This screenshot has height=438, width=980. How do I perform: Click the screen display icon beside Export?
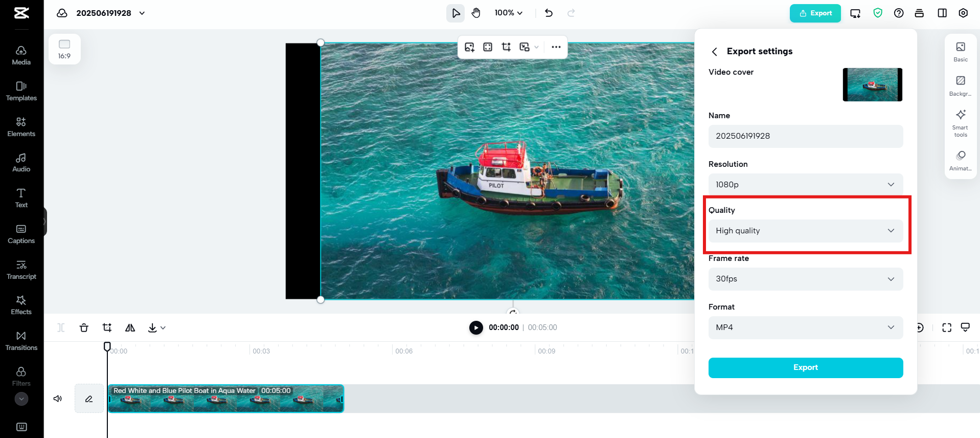click(855, 13)
